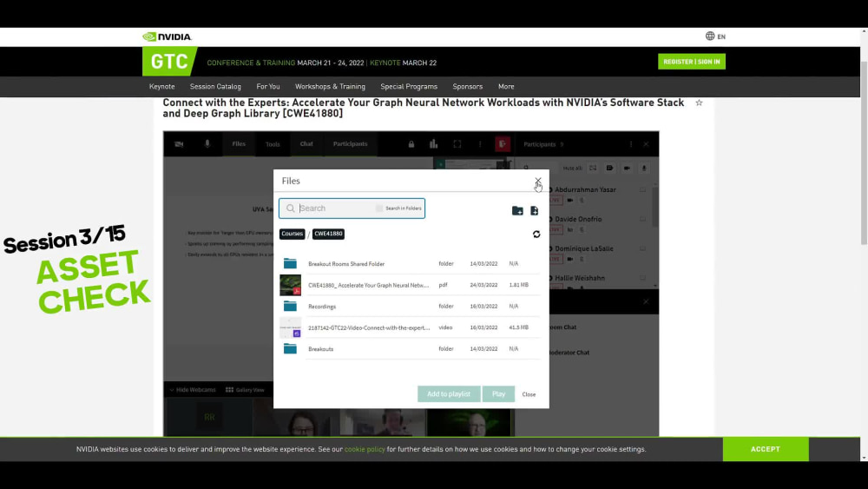Select the '2187142-GTC22-Video-Connect-with-the-expert' file name
868x489 pixels.
point(369,327)
